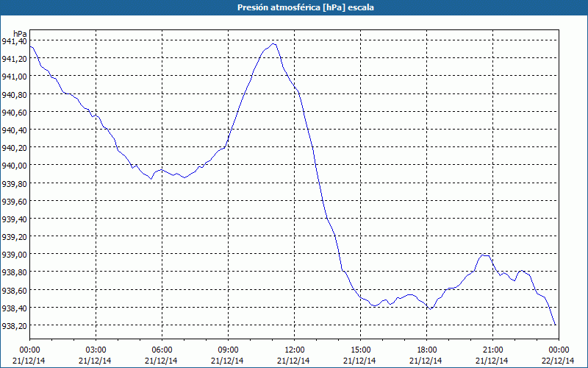This screenshot has height=368, width=588.
Task: Pick the 21/12/14 date under 18:00
Action: [x=426, y=361]
